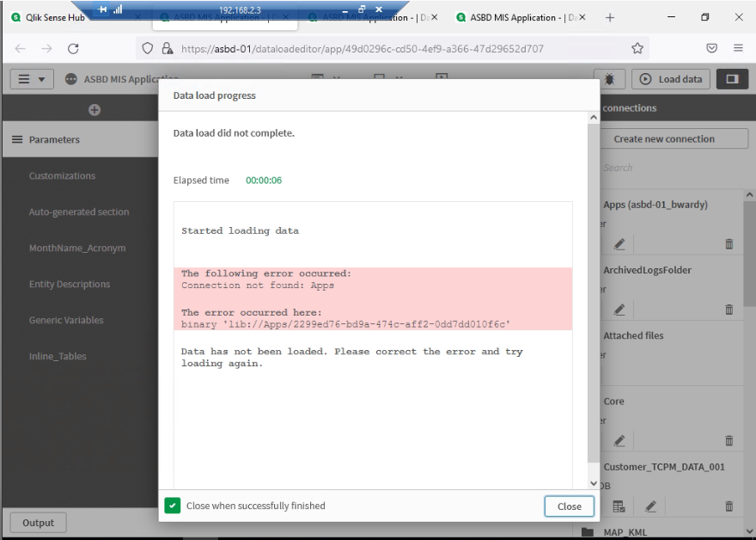View site security lock information
This screenshot has width=756, height=540.
point(168,48)
